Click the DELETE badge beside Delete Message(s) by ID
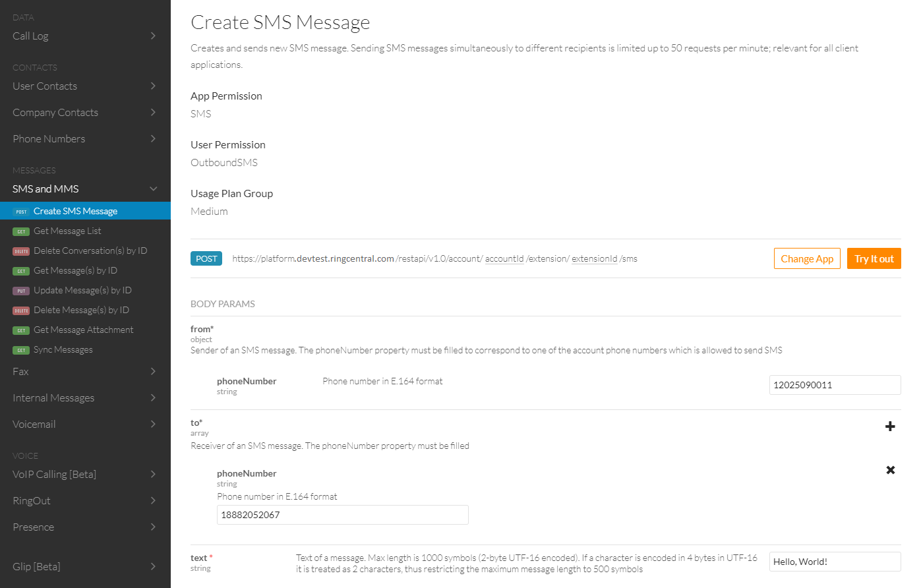921x588 pixels. coord(21,310)
